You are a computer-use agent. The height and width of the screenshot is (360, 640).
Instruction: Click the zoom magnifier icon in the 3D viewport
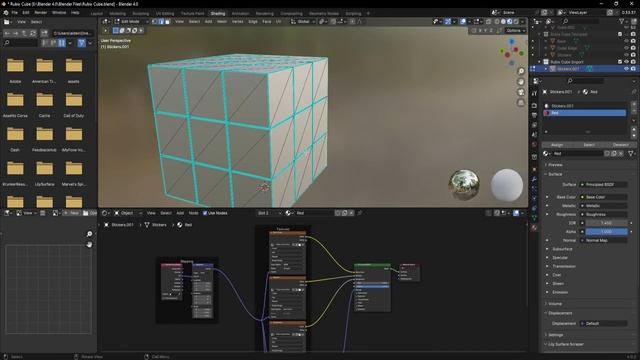point(521,71)
